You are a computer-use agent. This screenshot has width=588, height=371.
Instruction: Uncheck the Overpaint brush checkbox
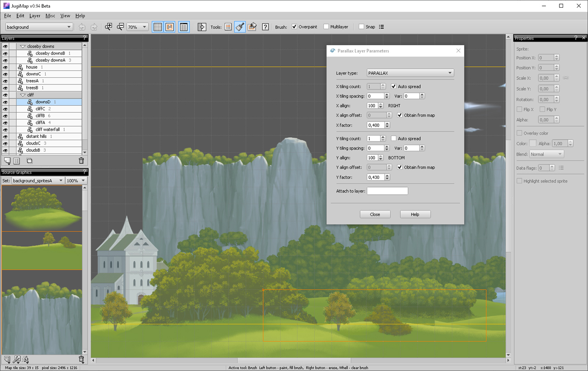(294, 27)
